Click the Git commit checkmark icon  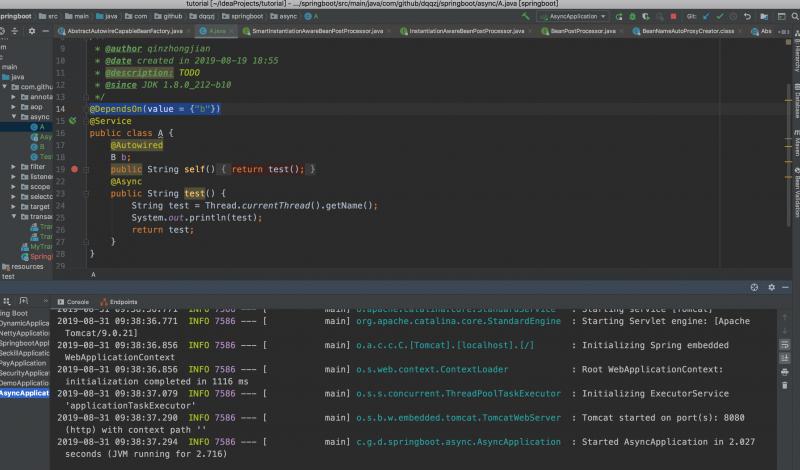click(719, 17)
